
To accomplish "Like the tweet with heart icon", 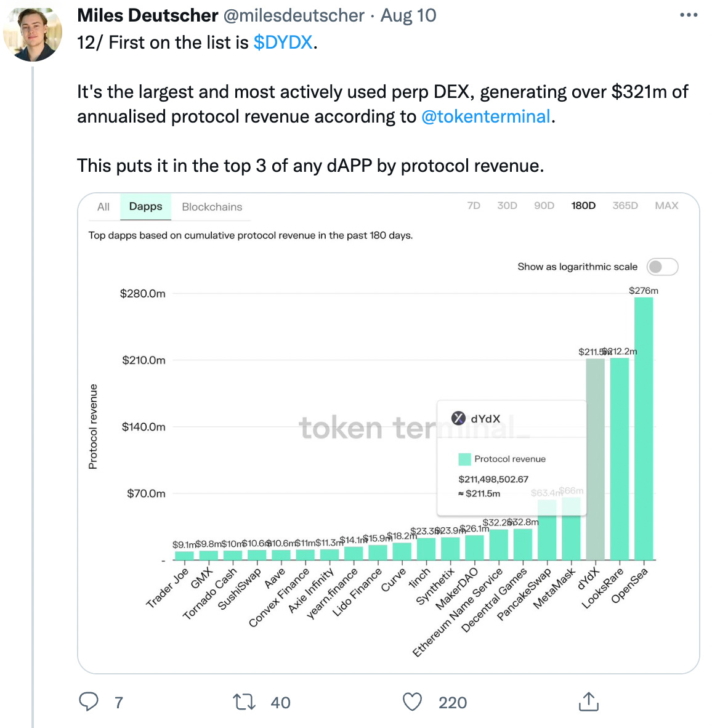I will (x=412, y=702).
